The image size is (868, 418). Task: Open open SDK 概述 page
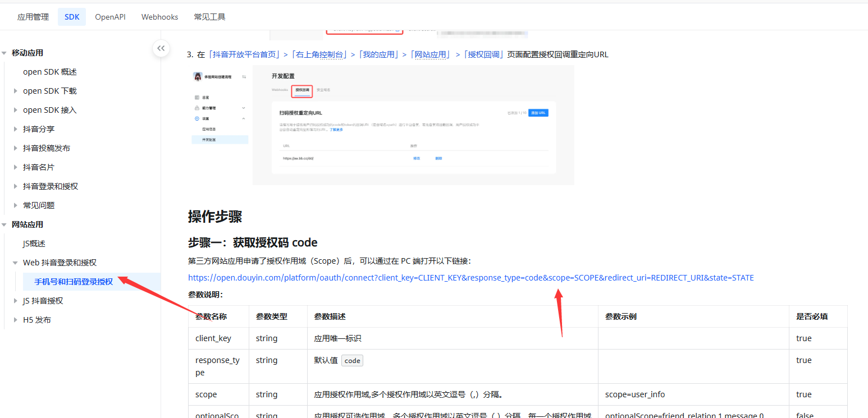pos(50,72)
